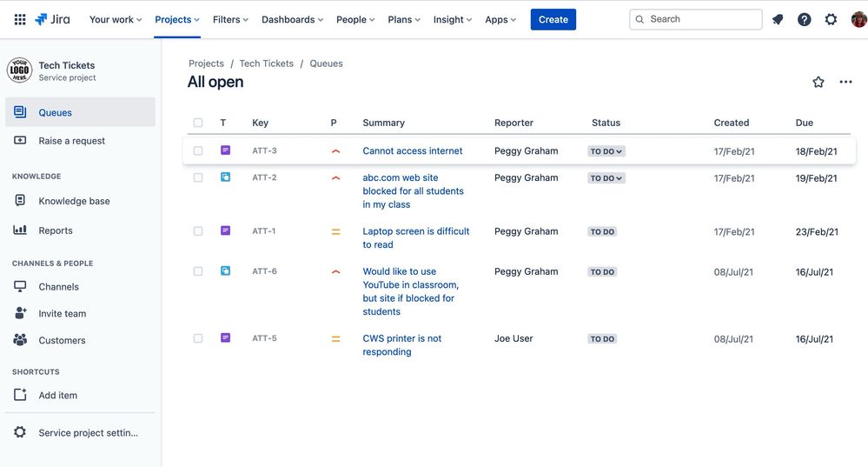Click the Create button
Screen dimensions: 868x467
pos(553,19)
